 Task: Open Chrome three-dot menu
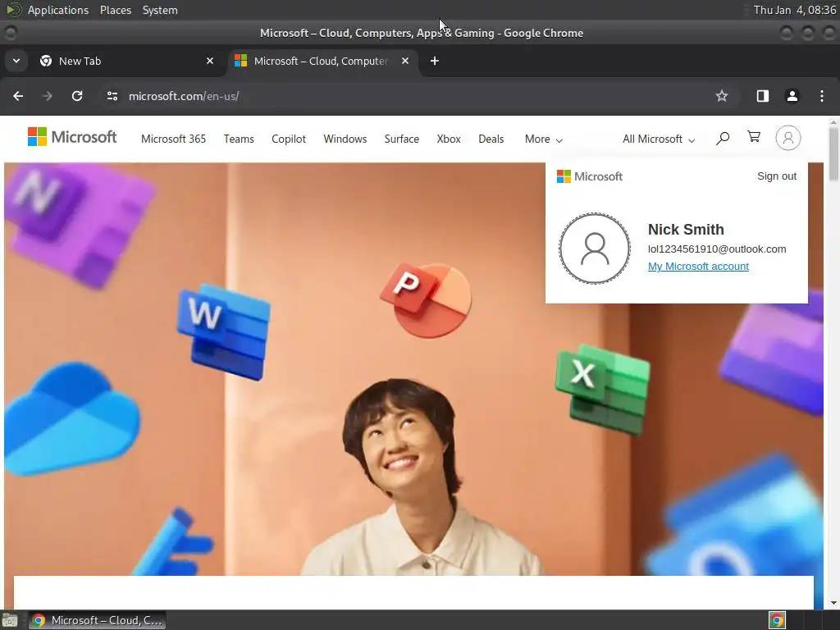pos(822,96)
